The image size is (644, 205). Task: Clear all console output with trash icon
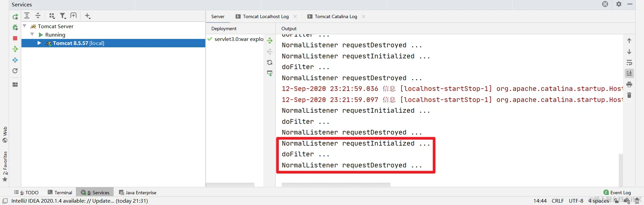(629, 95)
